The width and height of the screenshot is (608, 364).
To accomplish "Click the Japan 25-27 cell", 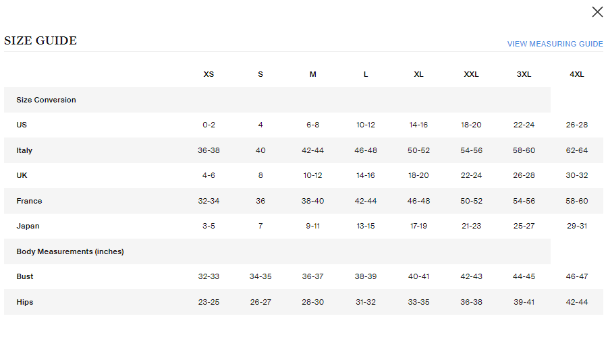I will (x=524, y=226).
